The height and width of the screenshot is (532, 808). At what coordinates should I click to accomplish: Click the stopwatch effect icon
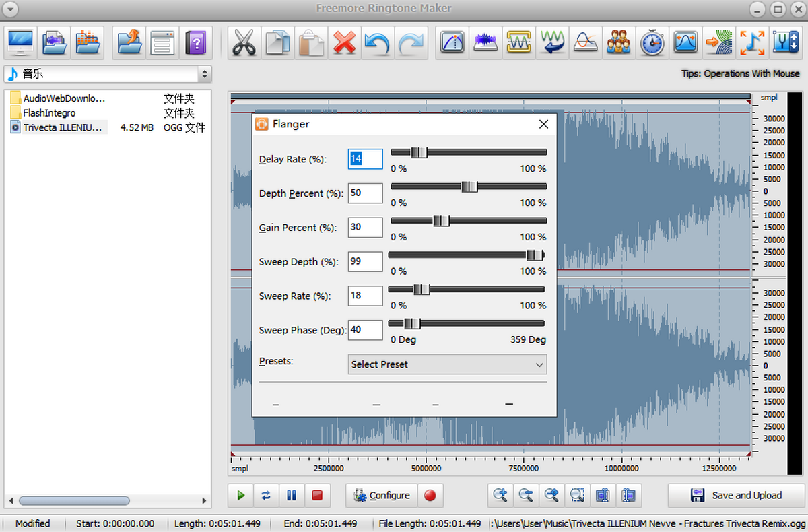652,42
